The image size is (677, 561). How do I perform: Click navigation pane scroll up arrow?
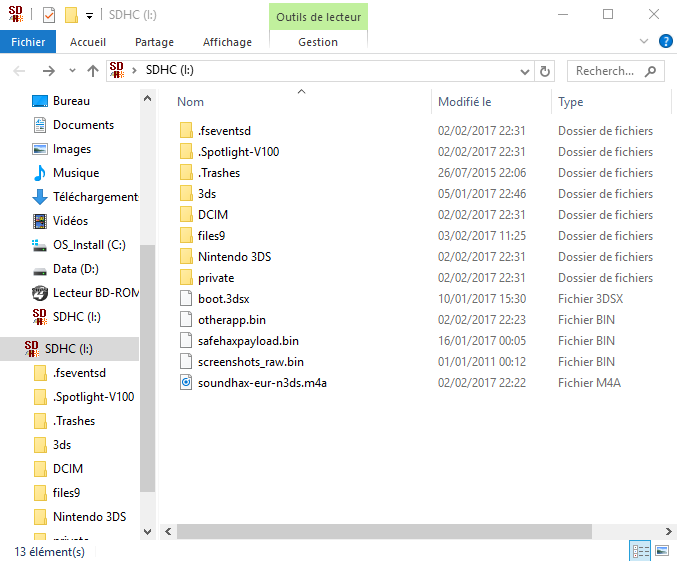(147, 99)
